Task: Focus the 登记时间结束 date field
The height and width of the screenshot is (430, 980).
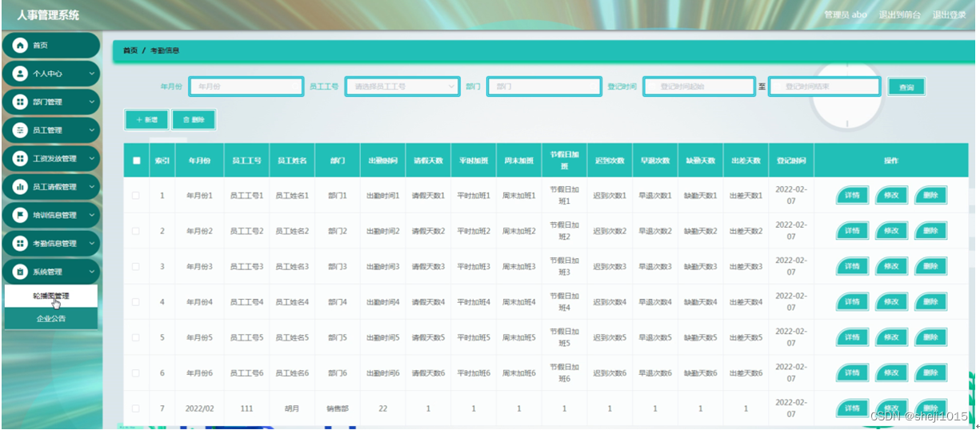Action: 824,86
